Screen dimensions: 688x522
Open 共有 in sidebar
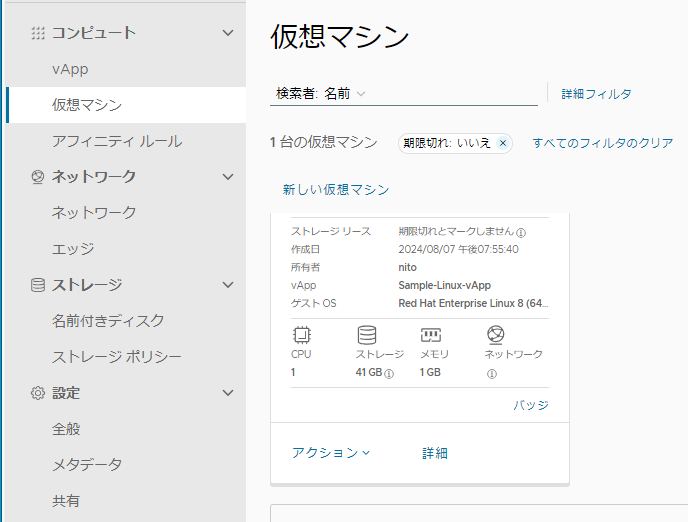tap(66, 501)
